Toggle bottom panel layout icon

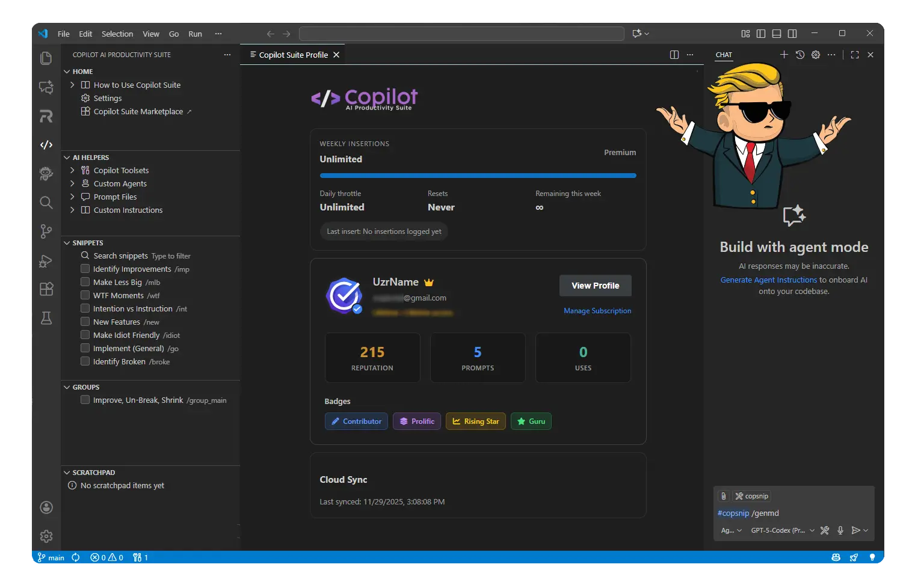(x=777, y=34)
